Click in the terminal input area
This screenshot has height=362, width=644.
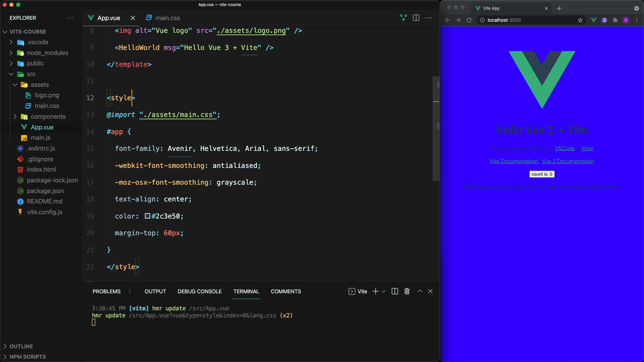[x=94, y=322]
